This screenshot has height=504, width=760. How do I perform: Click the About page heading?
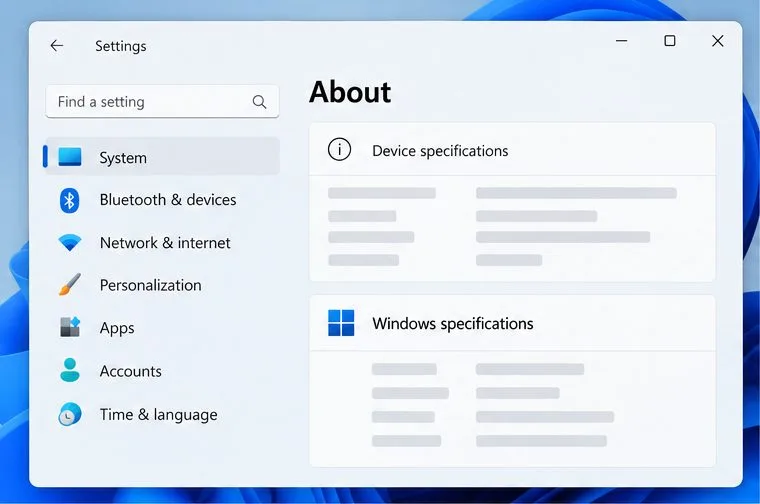click(x=350, y=92)
